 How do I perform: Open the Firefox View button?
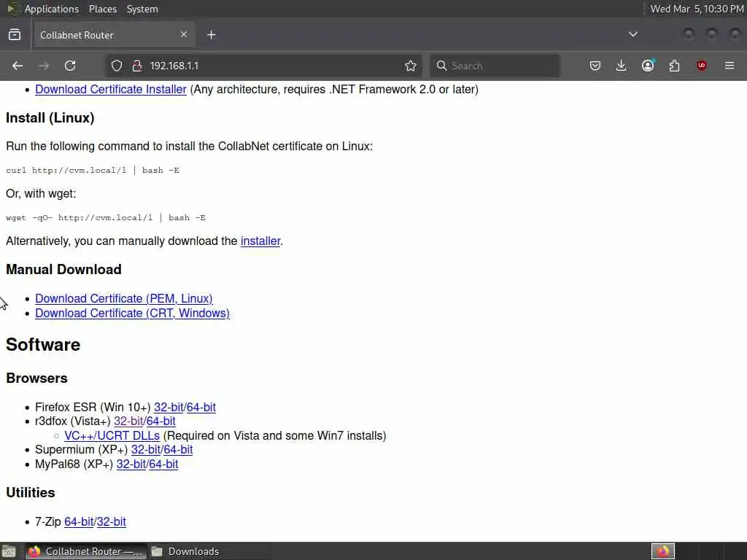pos(15,35)
